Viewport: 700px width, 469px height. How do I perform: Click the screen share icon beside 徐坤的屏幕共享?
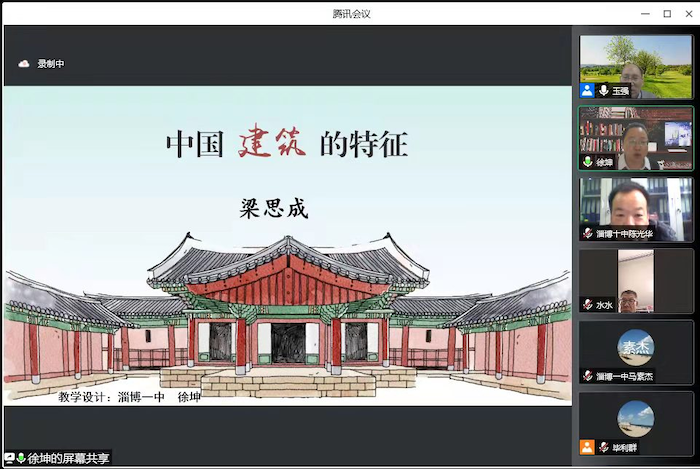(9, 458)
